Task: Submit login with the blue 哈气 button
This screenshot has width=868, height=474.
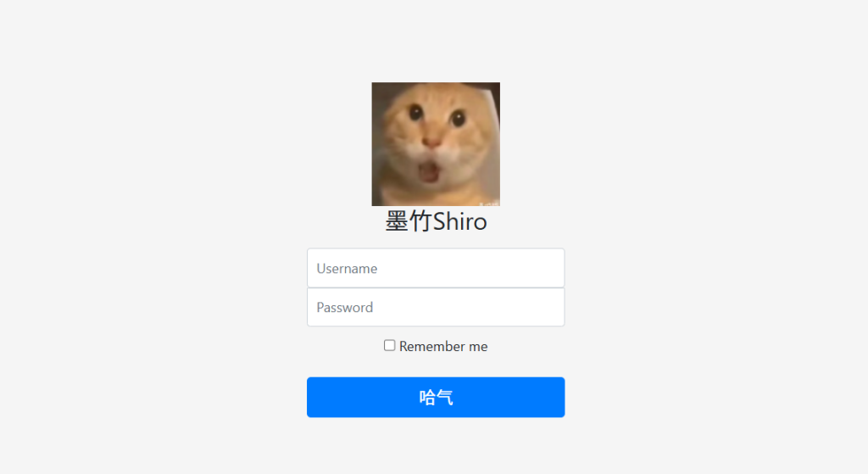Action: click(x=436, y=397)
